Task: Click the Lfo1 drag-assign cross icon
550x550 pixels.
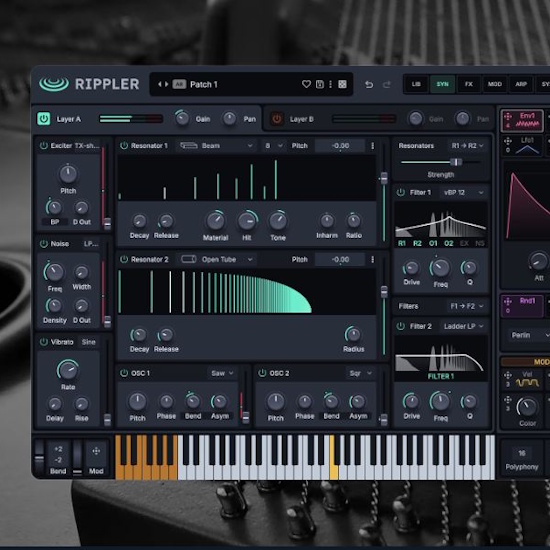Action: click(x=508, y=141)
